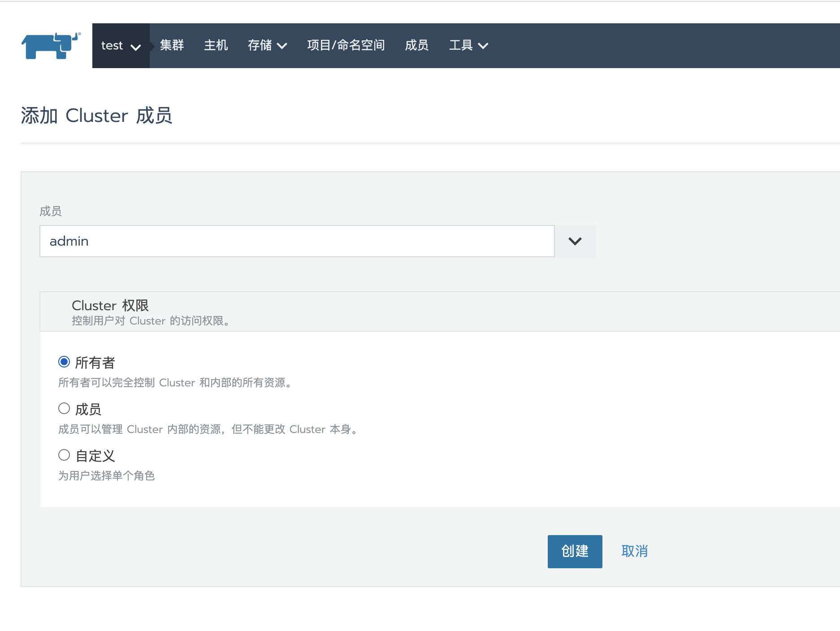Go to the 成员 nav tab
840x631 pixels.
[x=417, y=45]
